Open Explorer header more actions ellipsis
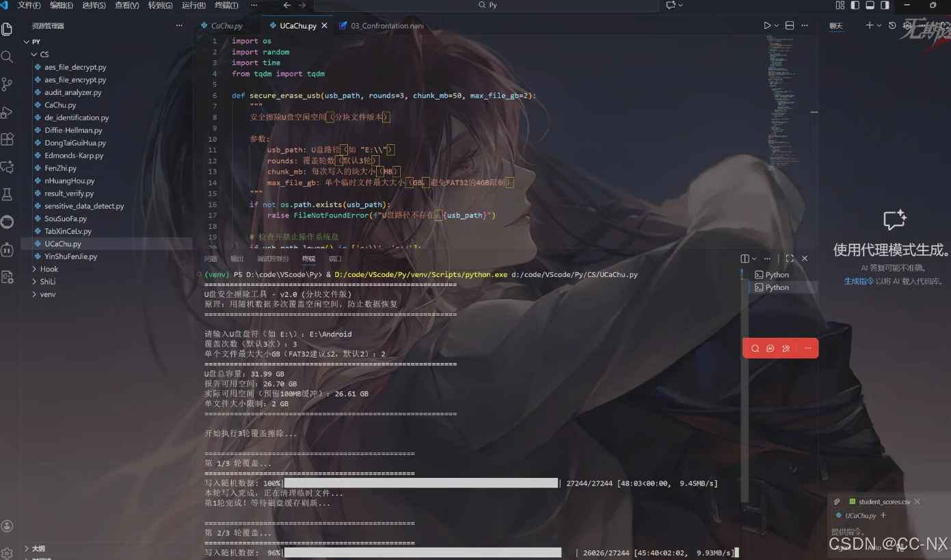The height and width of the screenshot is (560, 951). pos(179,25)
